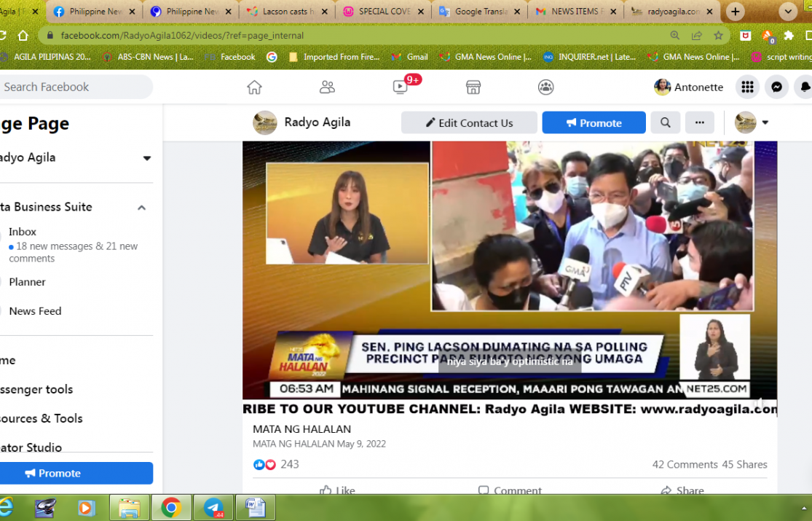Image resolution: width=812 pixels, height=521 pixels.
Task: Open Inbox in the left sidebar
Action: [x=23, y=232]
